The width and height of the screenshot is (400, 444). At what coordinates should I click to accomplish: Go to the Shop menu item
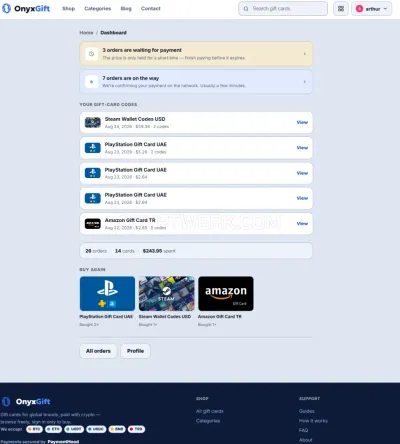pos(69,9)
